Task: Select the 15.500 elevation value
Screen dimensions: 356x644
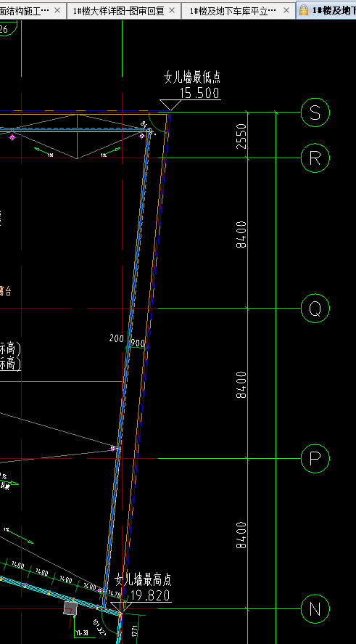Action: coord(199,93)
